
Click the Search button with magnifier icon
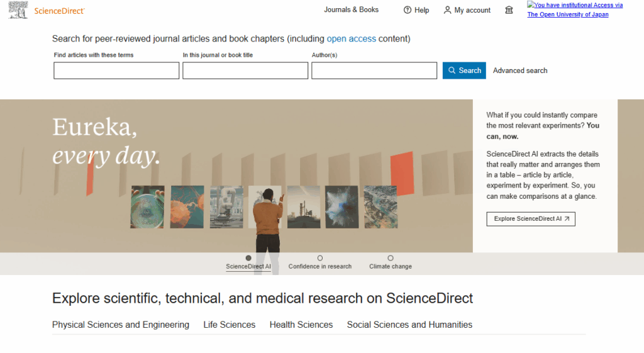(464, 70)
